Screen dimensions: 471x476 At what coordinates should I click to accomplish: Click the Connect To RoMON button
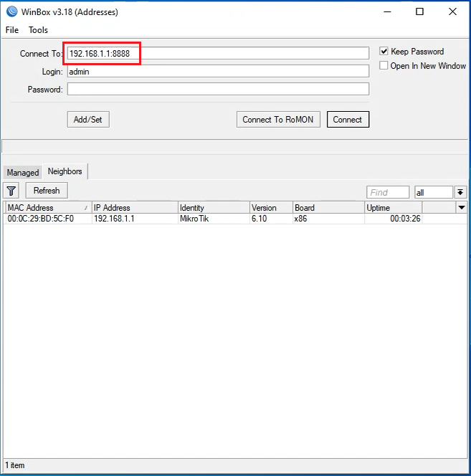click(278, 119)
